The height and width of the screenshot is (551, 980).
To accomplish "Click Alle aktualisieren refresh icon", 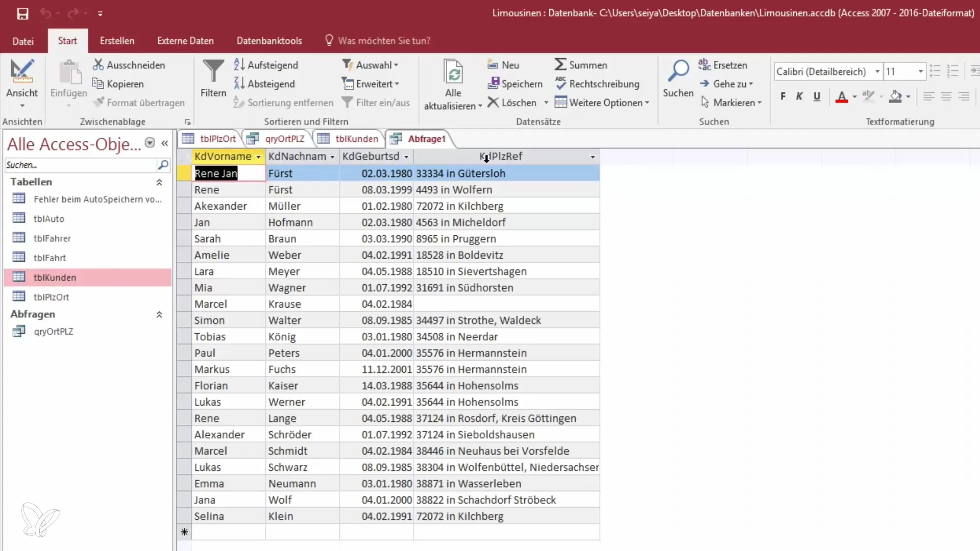I will tap(453, 71).
